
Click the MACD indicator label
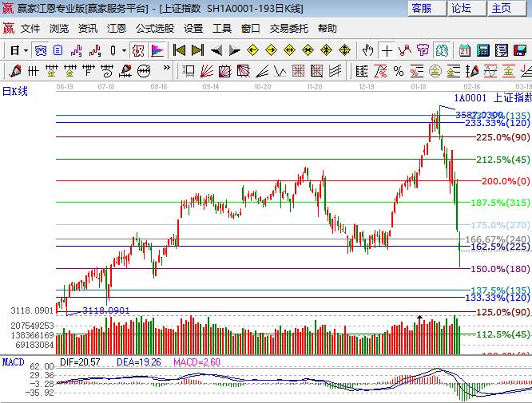(x=13, y=362)
